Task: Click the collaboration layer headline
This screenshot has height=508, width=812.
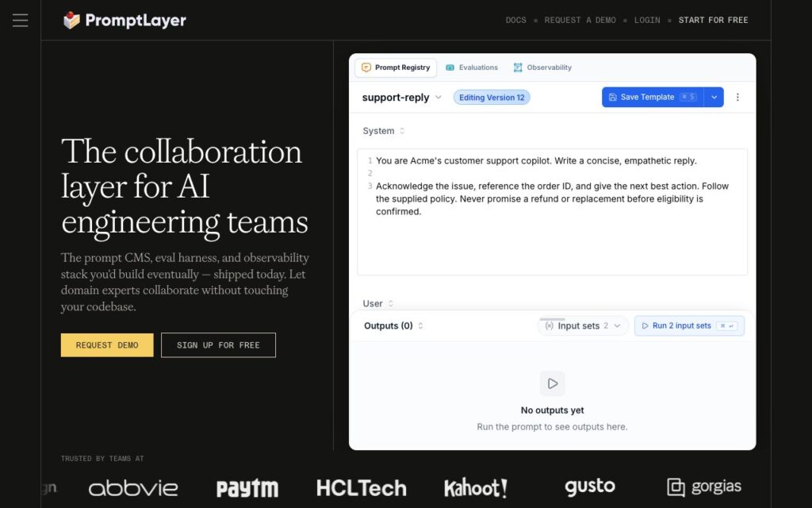Action: 185,187
